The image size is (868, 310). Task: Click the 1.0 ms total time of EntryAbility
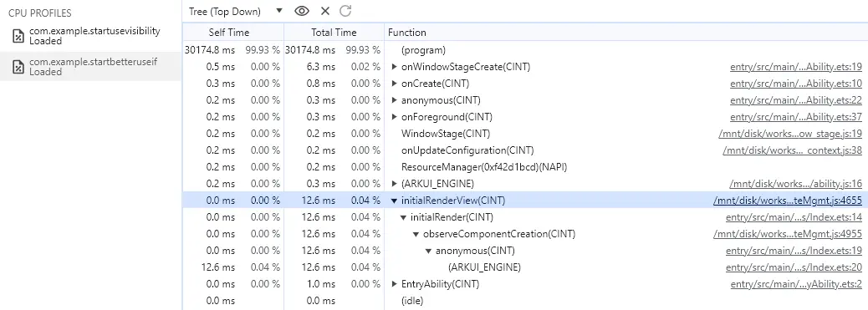(x=321, y=284)
